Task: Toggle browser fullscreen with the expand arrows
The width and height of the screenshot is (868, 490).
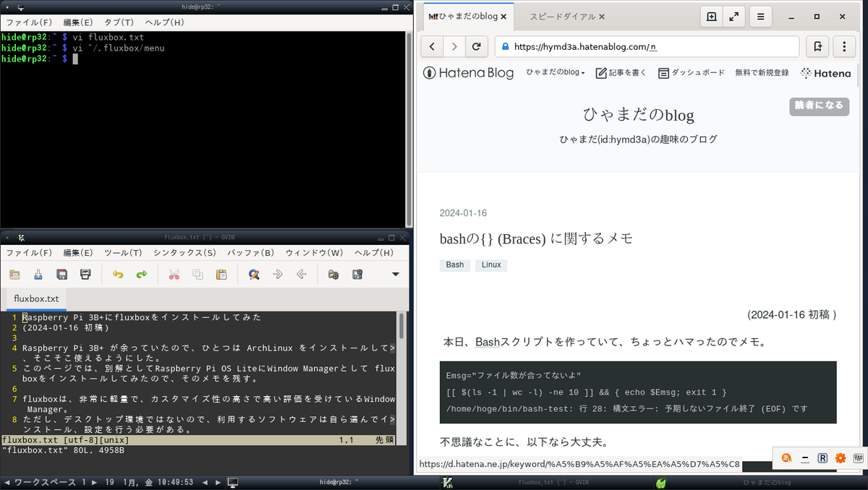Action: (x=733, y=16)
